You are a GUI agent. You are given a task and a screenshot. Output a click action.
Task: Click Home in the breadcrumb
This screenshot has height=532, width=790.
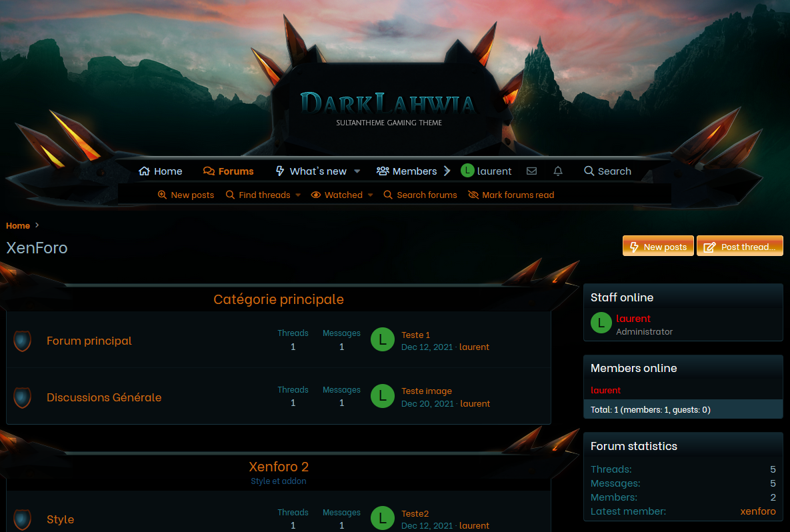18,226
